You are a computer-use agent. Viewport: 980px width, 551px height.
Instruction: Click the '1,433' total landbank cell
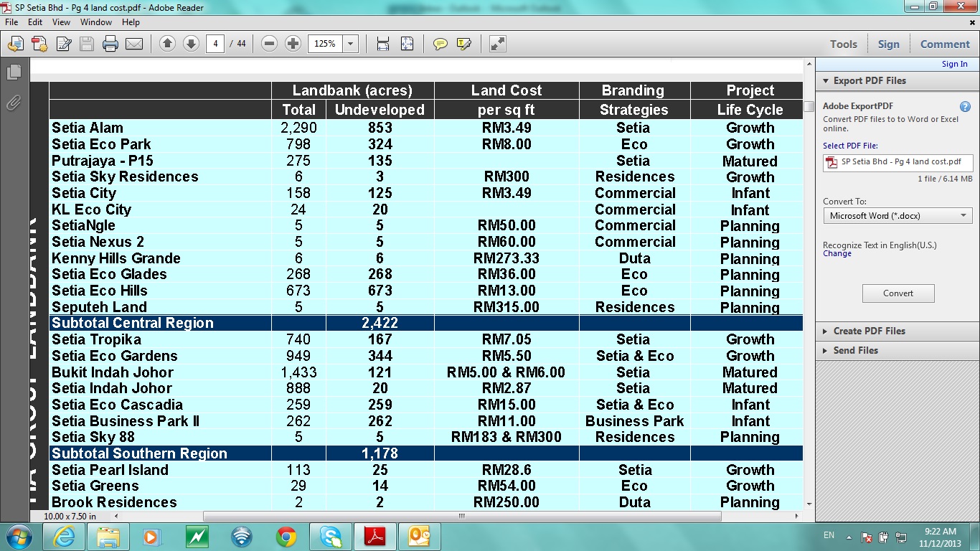click(298, 372)
